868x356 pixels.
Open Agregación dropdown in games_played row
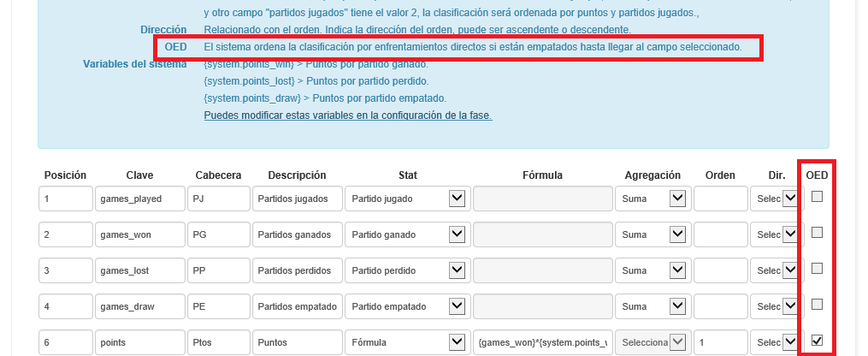coord(651,199)
